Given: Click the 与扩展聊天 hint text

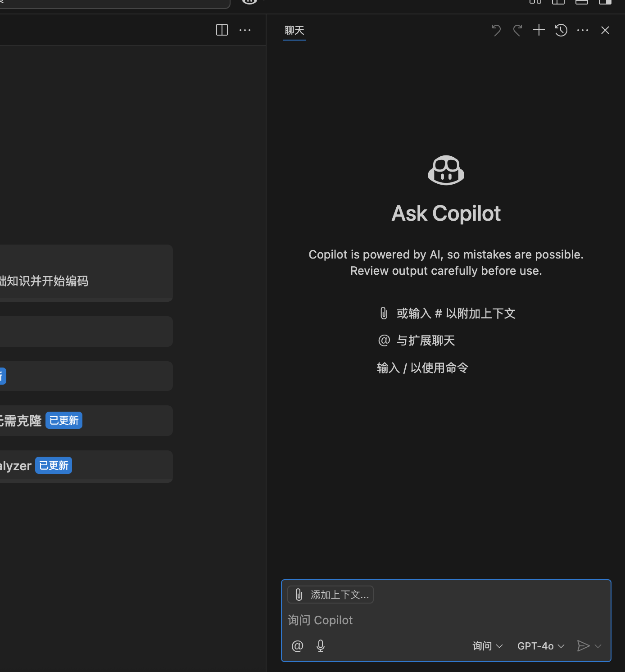Looking at the screenshot, I should [x=426, y=341].
